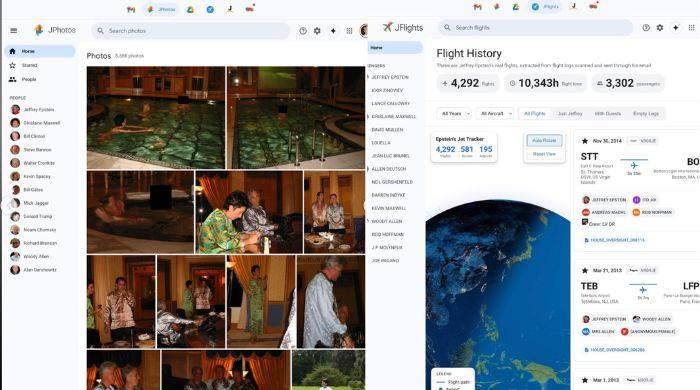Viewport: 700px width, 390px height.
Task: Click the Starred star icon in the JPhotos sidebar
Action: point(12,65)
